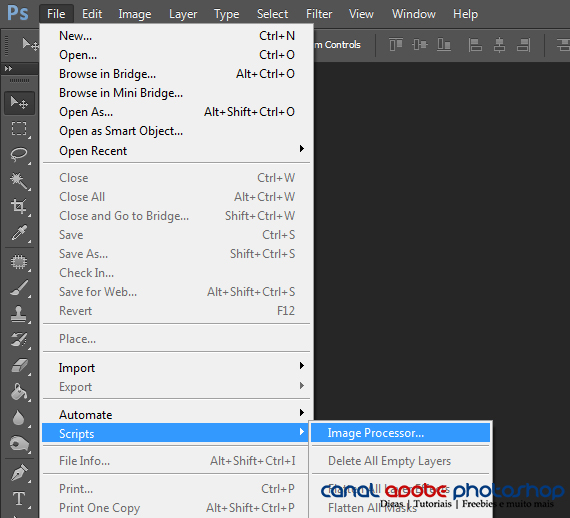Select the Crop tool
The height and width of the screenshot is (518, 570).
pos(19,206)
